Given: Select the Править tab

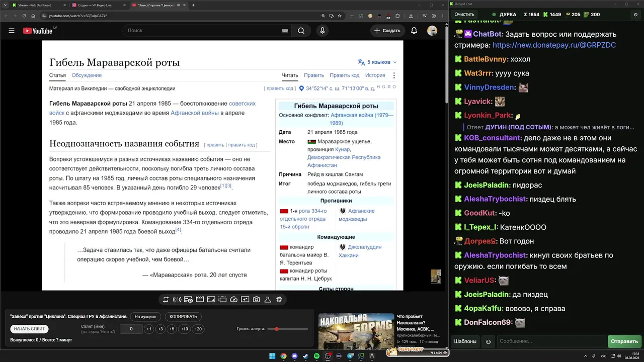Looking at the screenshot, I should [x=314, y=75].
